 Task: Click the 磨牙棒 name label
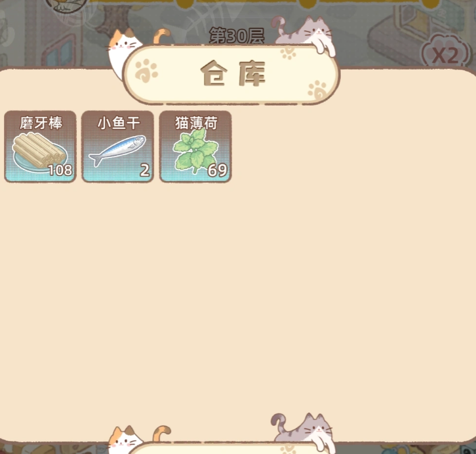click(x=41, y=123)
